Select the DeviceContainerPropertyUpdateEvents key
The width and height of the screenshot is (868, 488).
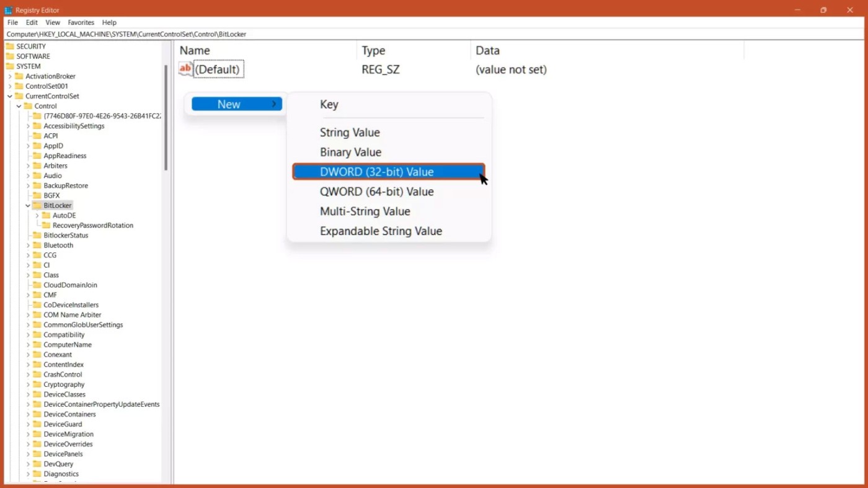tap(102, 404)
